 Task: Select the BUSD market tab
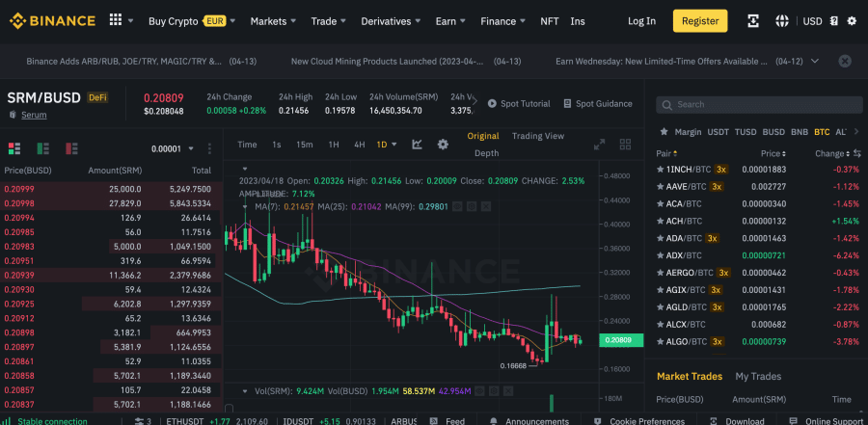pos(773,132)
